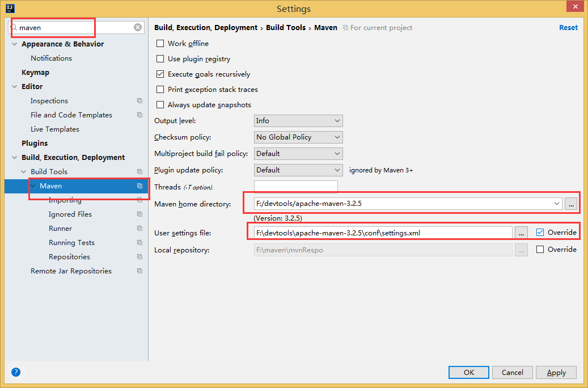The image size is (588, 388).
Task: Click OK to confirm settings
Action: 469,372
